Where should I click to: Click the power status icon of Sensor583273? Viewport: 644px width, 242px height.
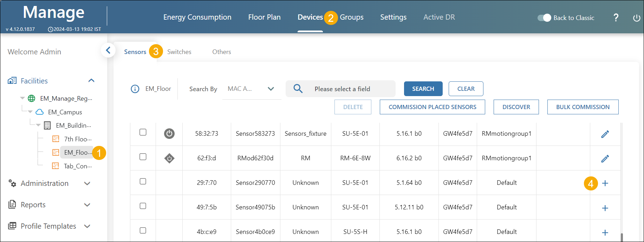pos(169,133)
